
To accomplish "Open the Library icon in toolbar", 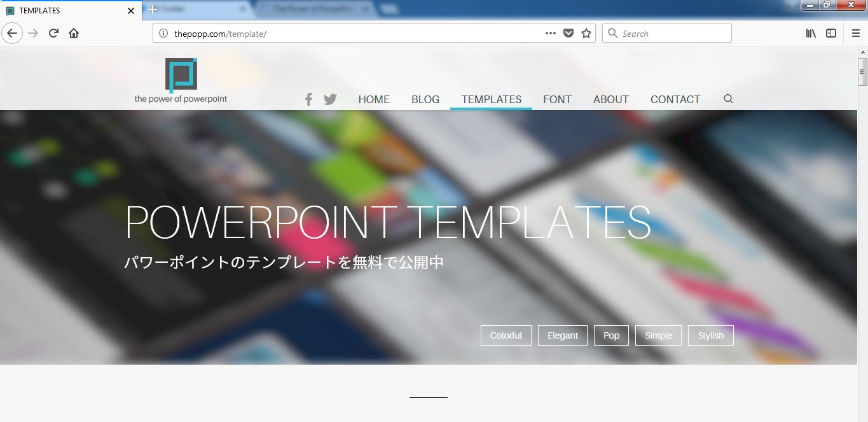I will [x=811, y=33].
